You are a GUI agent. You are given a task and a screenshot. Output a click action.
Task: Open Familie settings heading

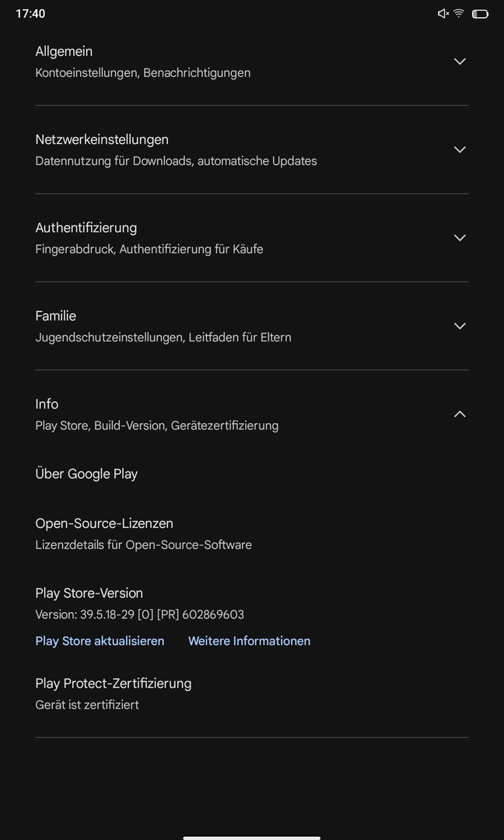(56, 316)
